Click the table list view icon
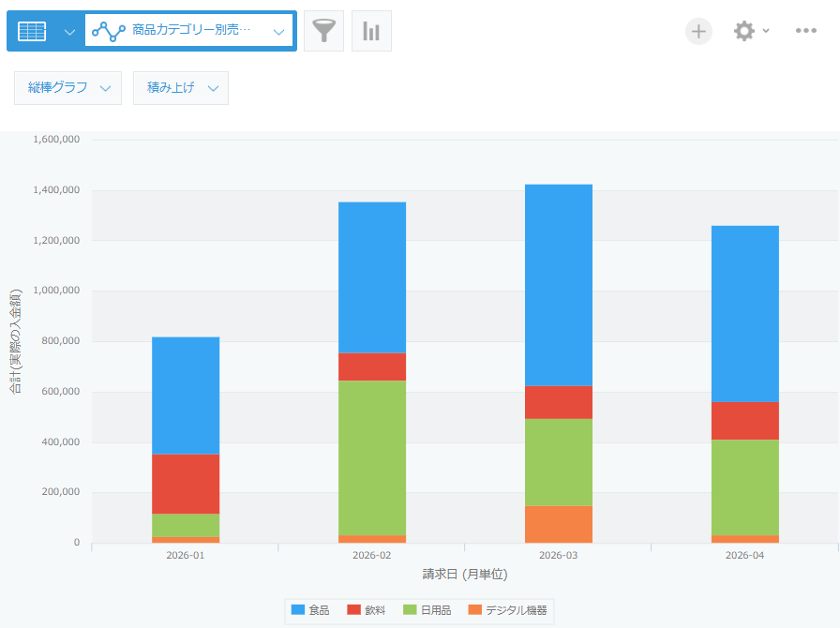Viewport: 840px width, 628px height. (32, 31)
